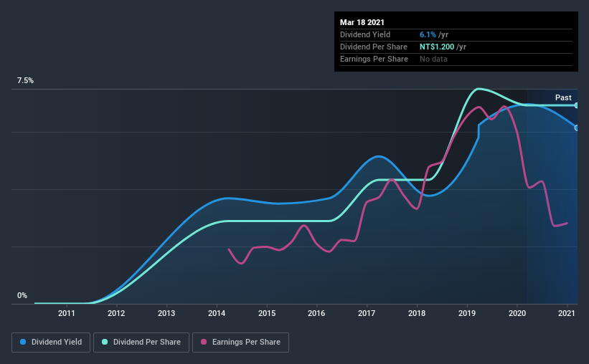Click the Dividend Per Share endpoint marker
The image size is (589, 364).
pyautogui.click(x=576, y=105)
